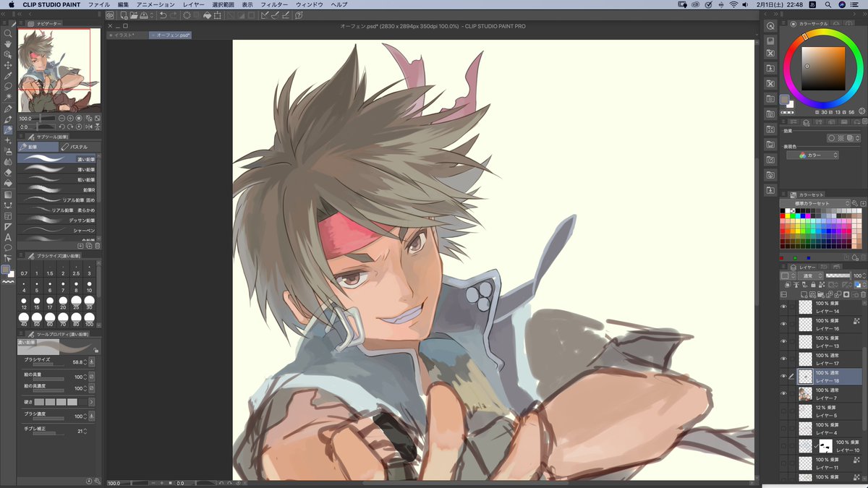Click Redo arrow in command bar

coord(174,14)
